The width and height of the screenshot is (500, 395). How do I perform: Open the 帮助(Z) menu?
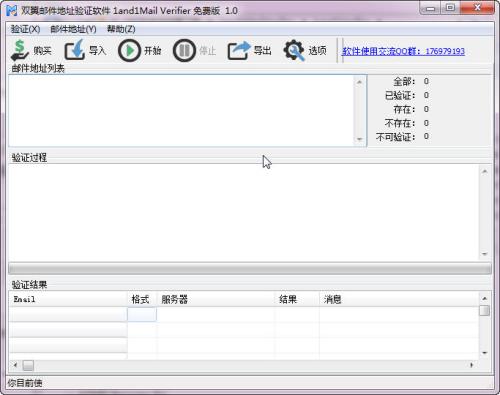pyautogui.click(x=121, y=29)
